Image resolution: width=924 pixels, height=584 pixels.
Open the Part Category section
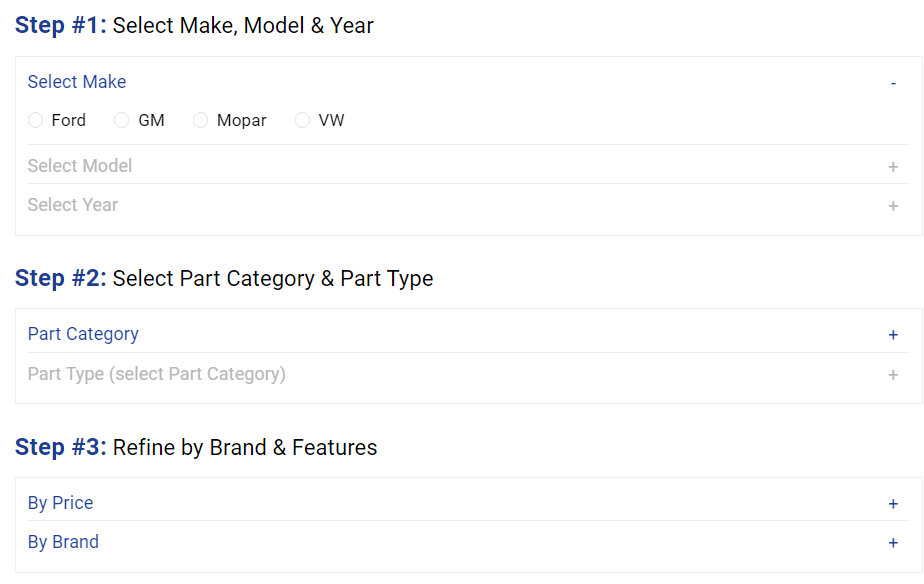coord(83,334)
